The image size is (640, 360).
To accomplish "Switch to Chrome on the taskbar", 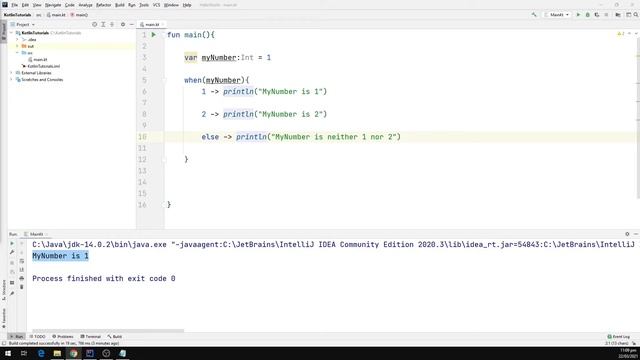I will pos(73,353).
